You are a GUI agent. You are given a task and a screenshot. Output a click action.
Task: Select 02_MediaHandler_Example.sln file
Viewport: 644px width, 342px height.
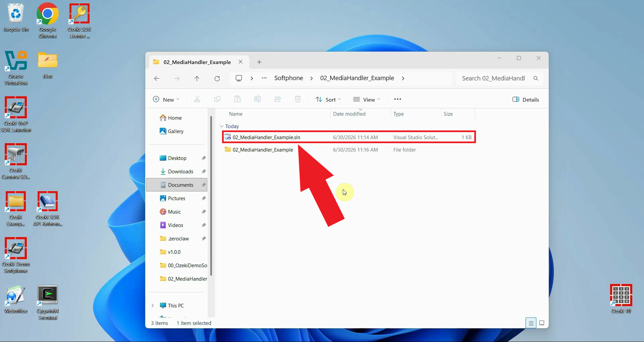[x=349, y=137]
